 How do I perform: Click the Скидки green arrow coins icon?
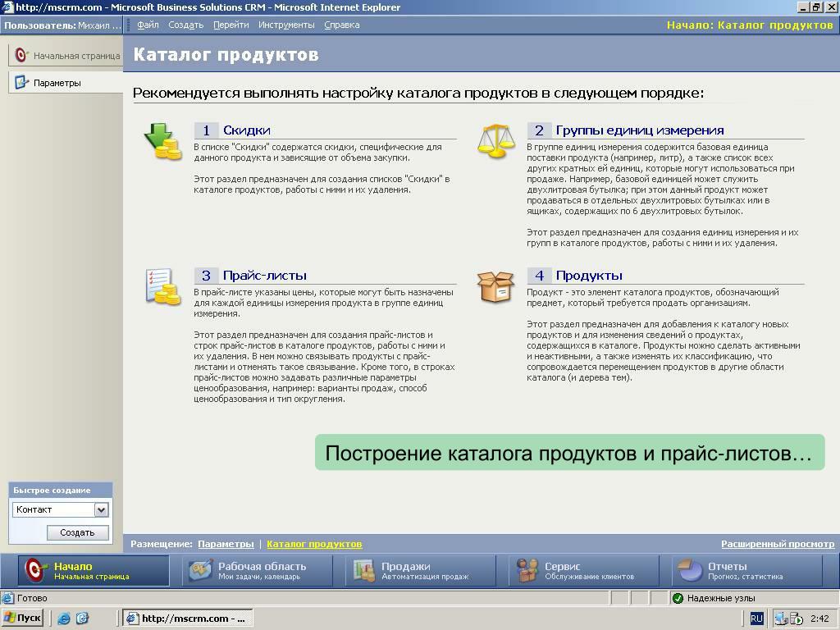tap(163, 141)
